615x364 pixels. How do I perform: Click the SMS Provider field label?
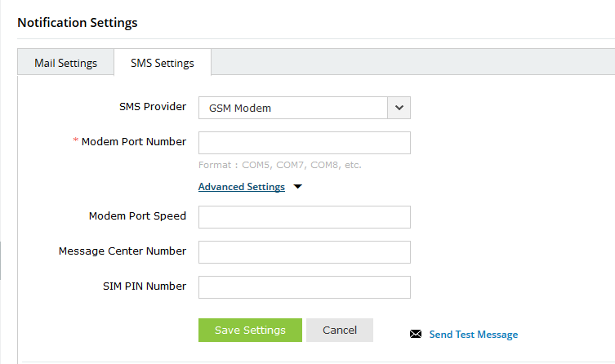(x=153, y=107)
